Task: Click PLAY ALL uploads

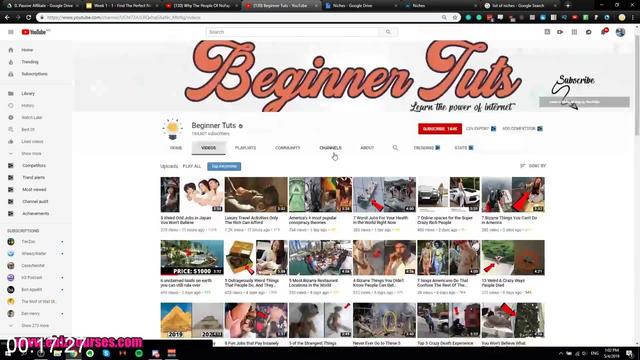Action: 192,167
